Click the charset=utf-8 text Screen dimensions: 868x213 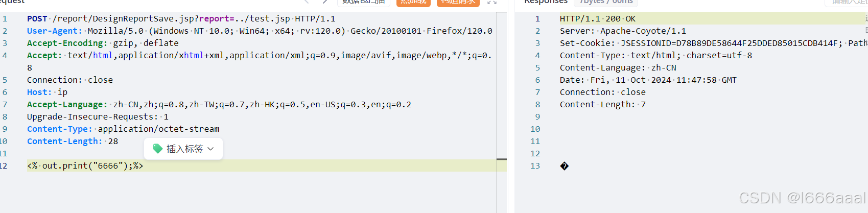pyautogui.click(x=719, y=56)
